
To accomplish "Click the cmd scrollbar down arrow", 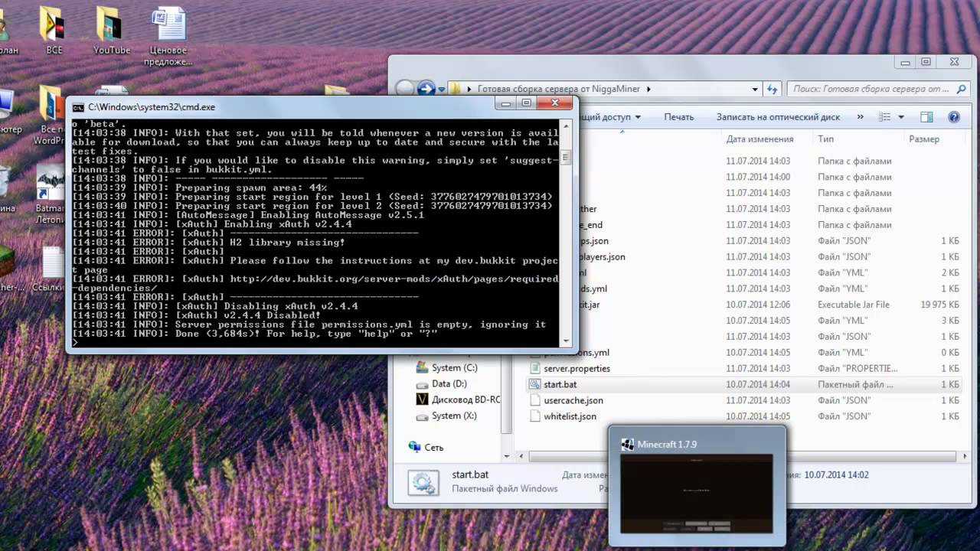I will click(566, 341).
